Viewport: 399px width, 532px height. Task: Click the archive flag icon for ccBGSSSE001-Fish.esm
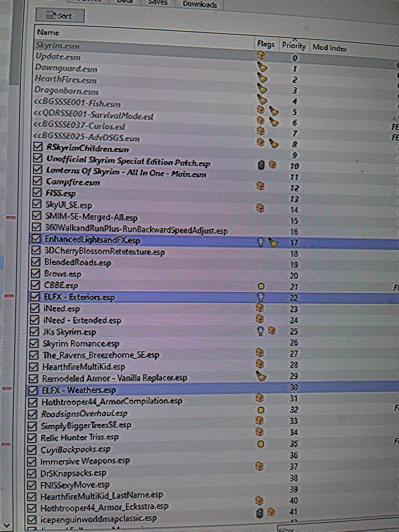(x=261, y=110)
